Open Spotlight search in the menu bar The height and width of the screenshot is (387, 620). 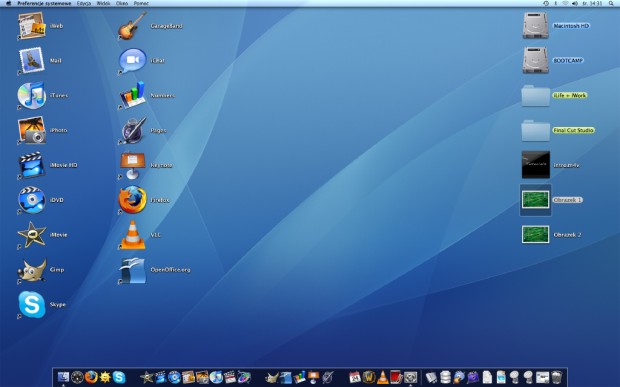611,3
